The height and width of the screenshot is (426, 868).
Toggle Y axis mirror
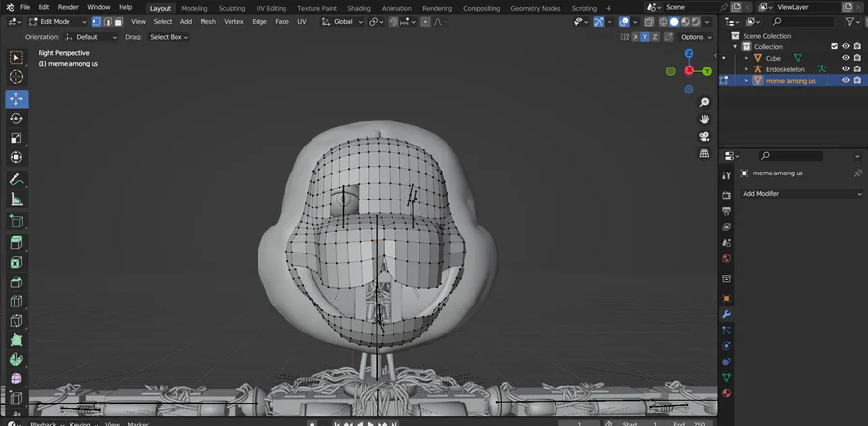(645, 37)
